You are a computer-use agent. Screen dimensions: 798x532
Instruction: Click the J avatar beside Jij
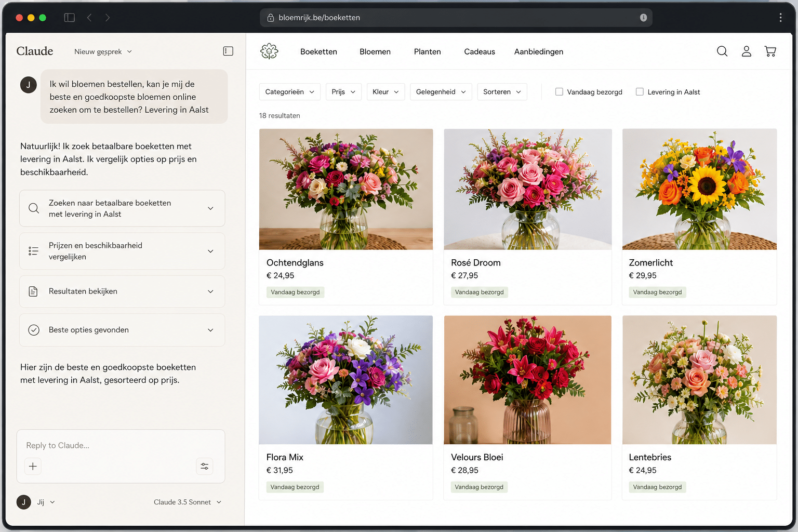(24, 502)
